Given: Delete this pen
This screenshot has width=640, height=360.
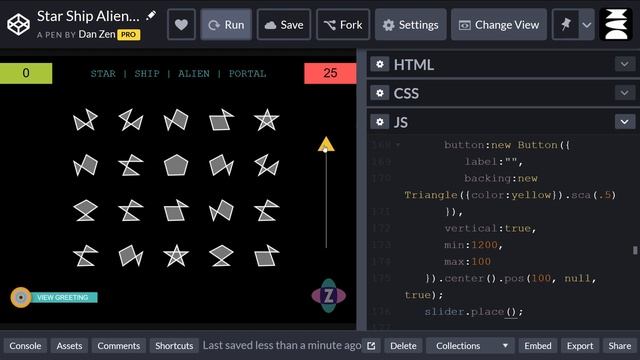Looking at the screenshot, I should pos(403,346).
